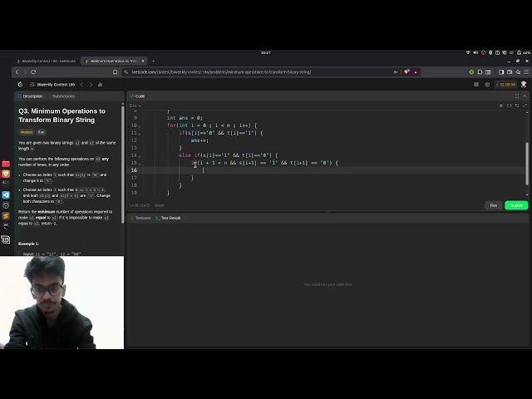Open LeetCode layout grid icon
Screen dimensions: 532x399
(476, 85)
